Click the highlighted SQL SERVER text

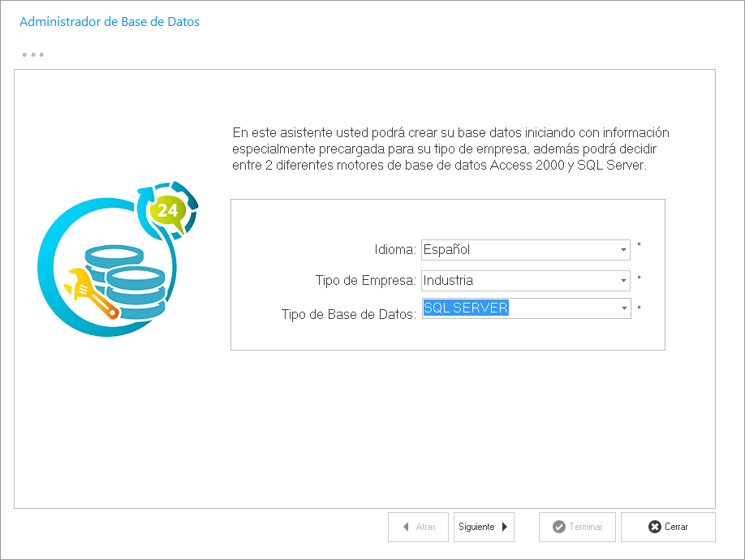(466, 308)
